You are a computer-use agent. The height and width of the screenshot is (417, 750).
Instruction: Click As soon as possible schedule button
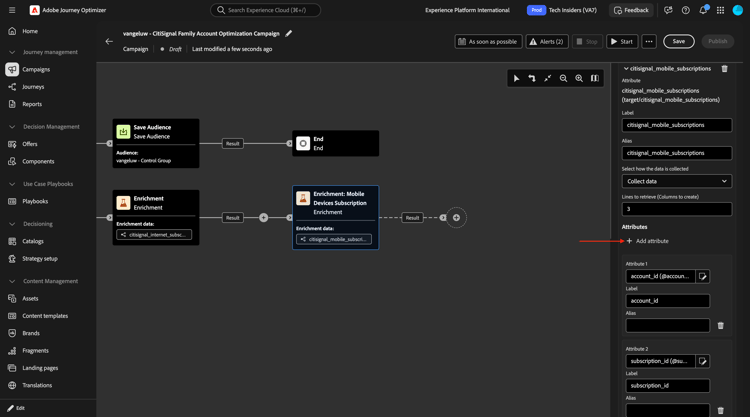coord(488,42)
